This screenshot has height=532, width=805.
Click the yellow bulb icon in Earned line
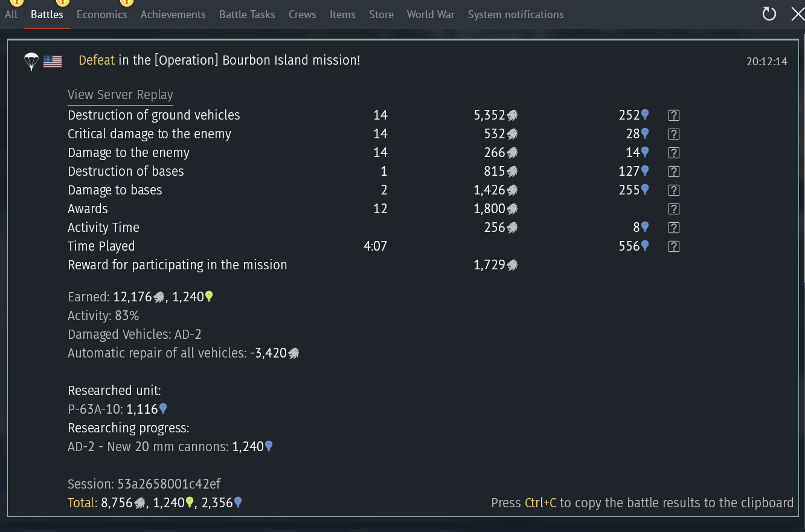point(209,296)
